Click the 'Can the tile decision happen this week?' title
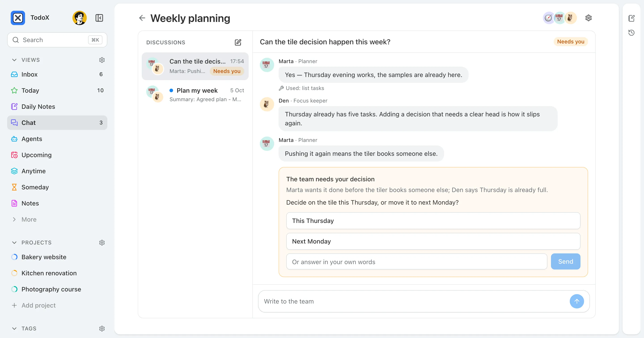 (325, 42)
